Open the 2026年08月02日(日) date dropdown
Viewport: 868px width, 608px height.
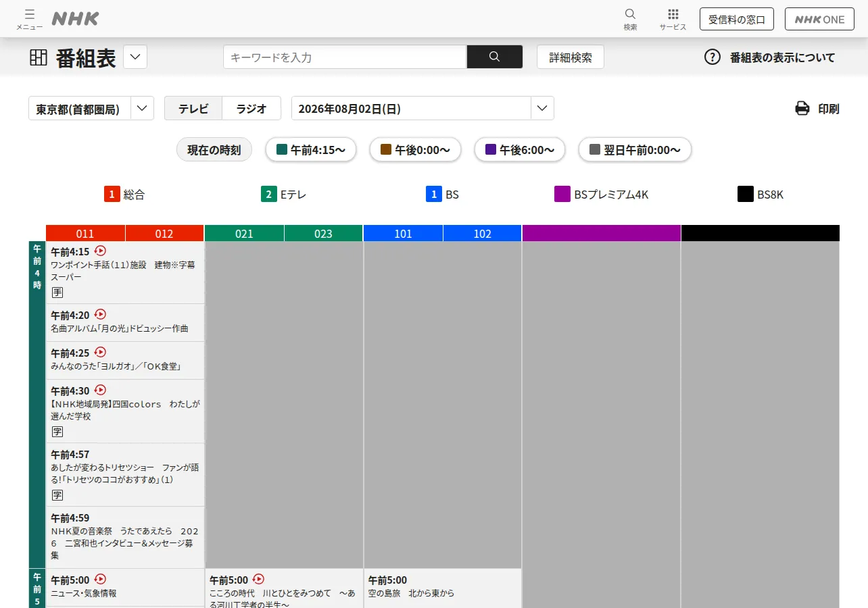click(423, 108)
